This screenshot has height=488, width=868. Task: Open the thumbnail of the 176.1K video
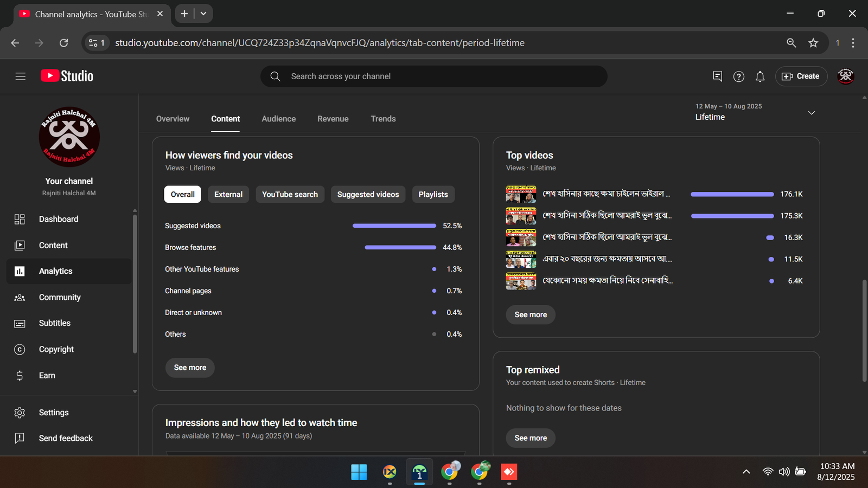521,194
